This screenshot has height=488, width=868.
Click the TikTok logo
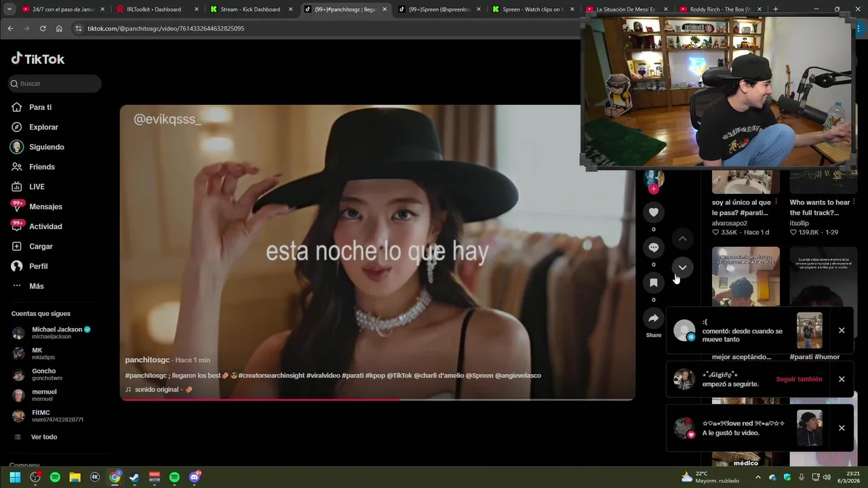(38, 59)
